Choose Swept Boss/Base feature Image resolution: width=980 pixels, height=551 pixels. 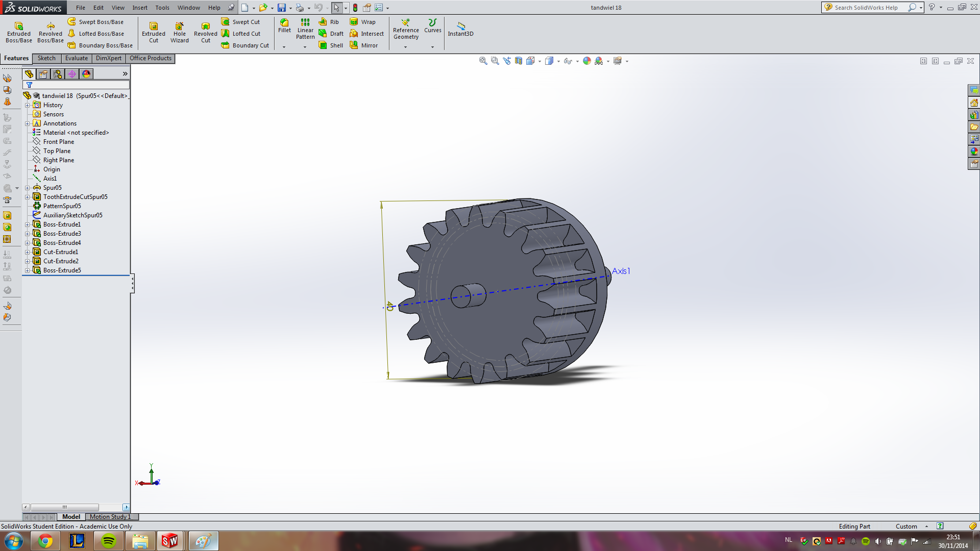click(95, 22)
